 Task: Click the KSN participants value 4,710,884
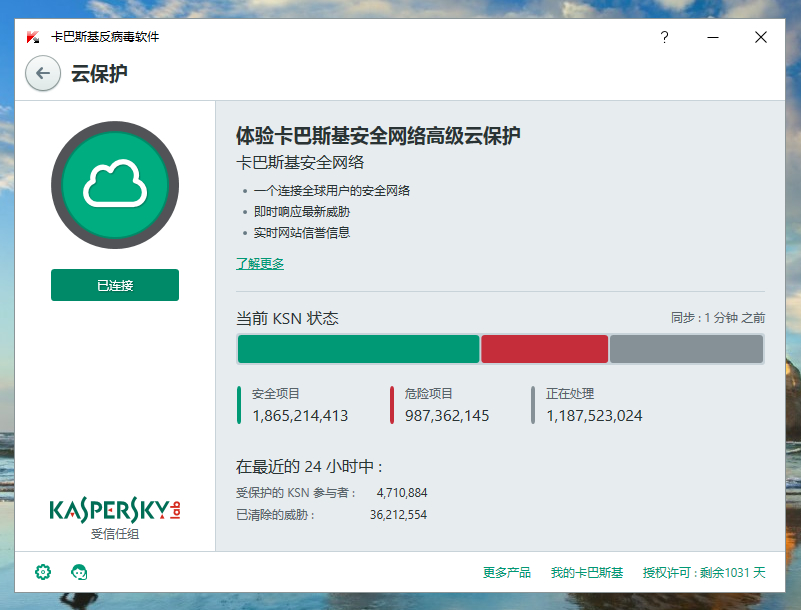(x=402, y=493)
